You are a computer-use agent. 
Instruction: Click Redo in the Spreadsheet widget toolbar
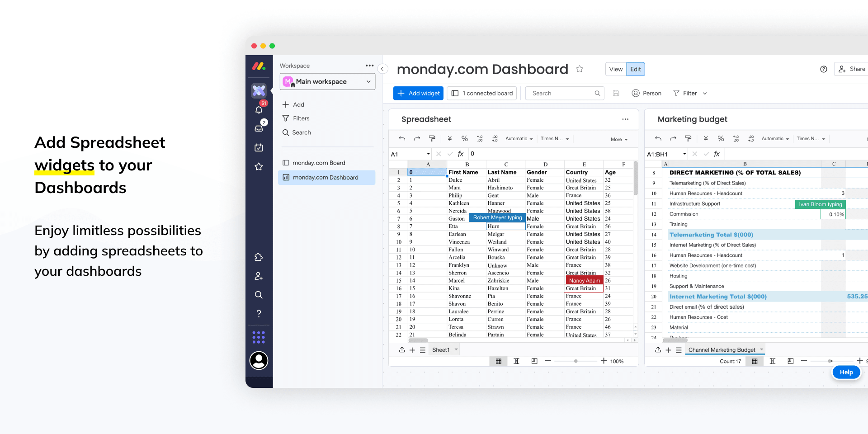[417, 138]
